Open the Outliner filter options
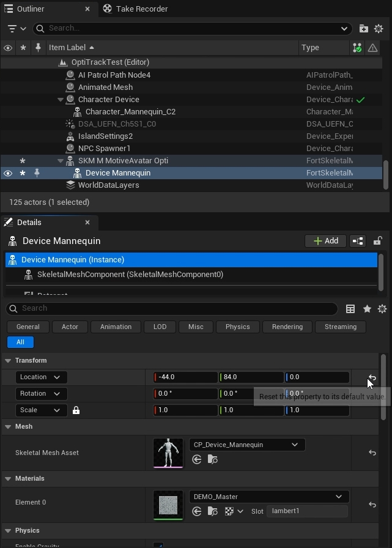This screenshot has width=392, height=548. point(17,28)
